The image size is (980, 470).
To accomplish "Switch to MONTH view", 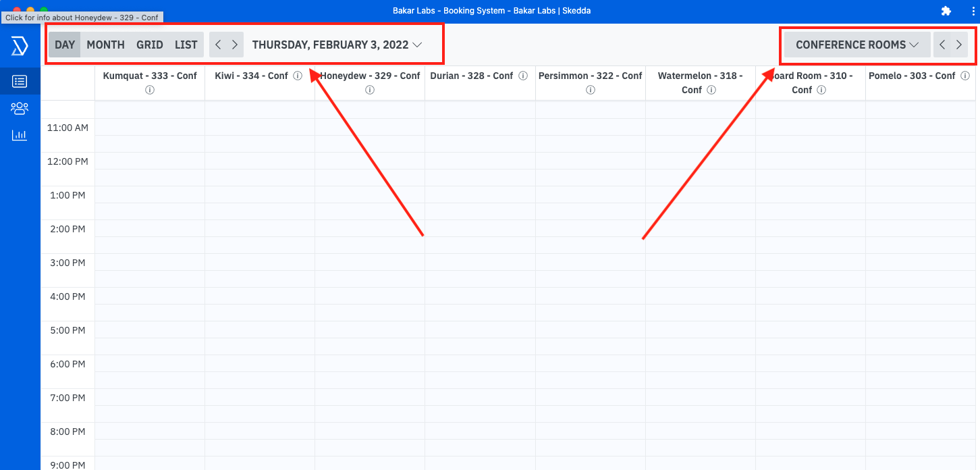I will (106, 45).
